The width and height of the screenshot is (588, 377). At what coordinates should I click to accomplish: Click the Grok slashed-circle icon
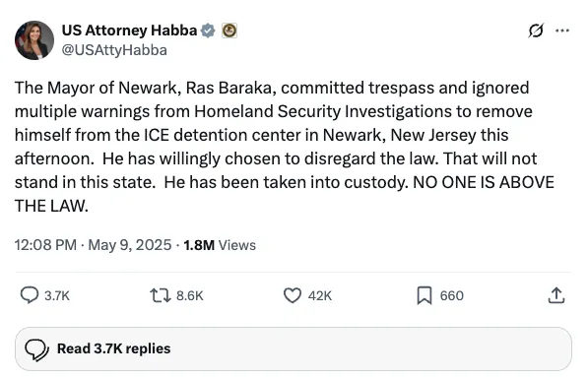click(536, 31)
